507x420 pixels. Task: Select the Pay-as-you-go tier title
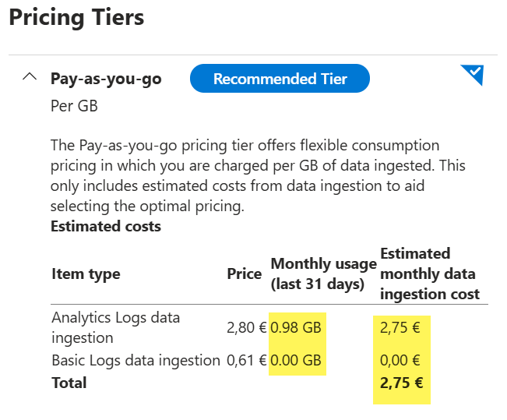pos(106,79)
